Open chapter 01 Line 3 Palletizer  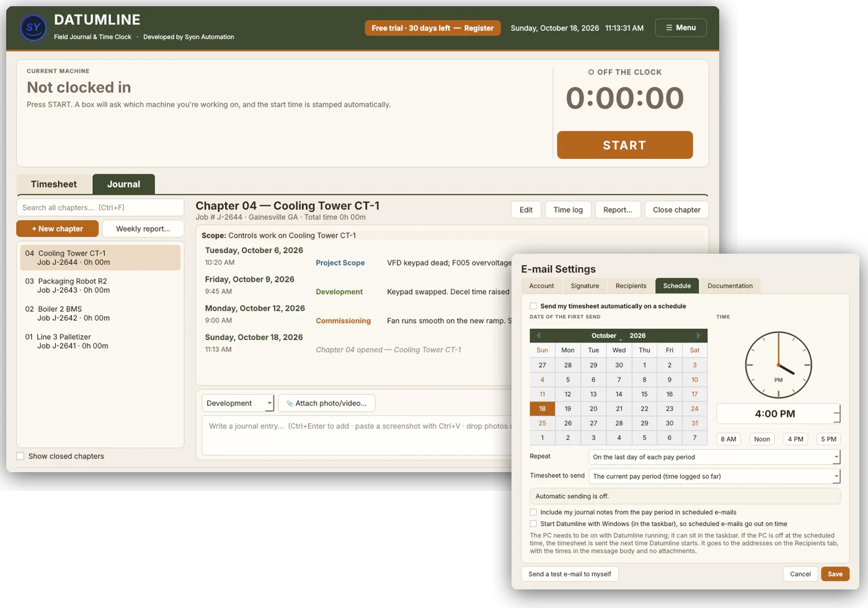click(x=100, y=341)
